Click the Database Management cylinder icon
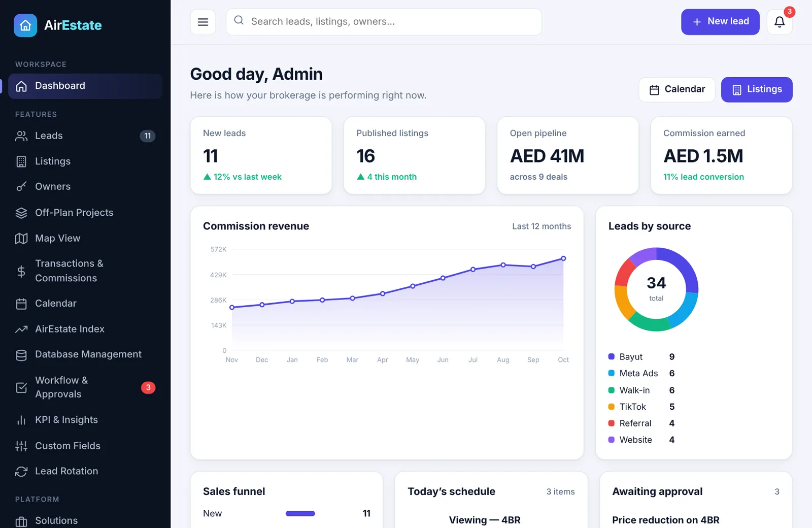This screenshot has height=528, width=812. [x=21, y=355]
